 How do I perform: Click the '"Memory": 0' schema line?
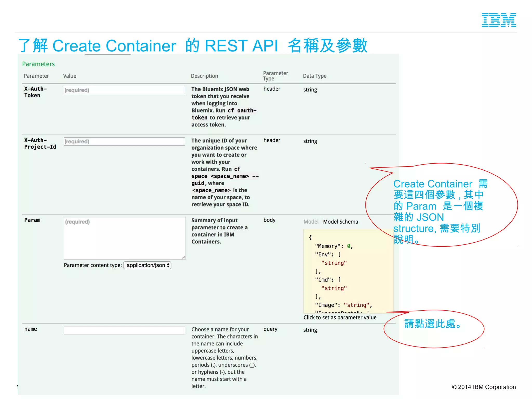pyautogui.click(x=334, y=246)
